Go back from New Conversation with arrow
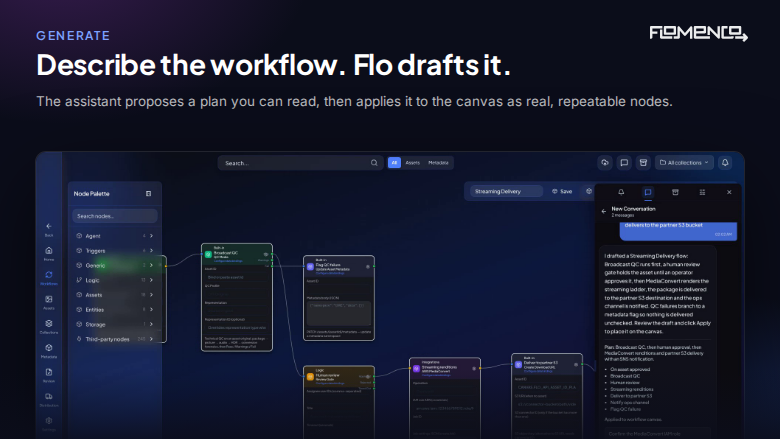Image resolution: width=780 pixels, height=439 pixels. (604, 211)
